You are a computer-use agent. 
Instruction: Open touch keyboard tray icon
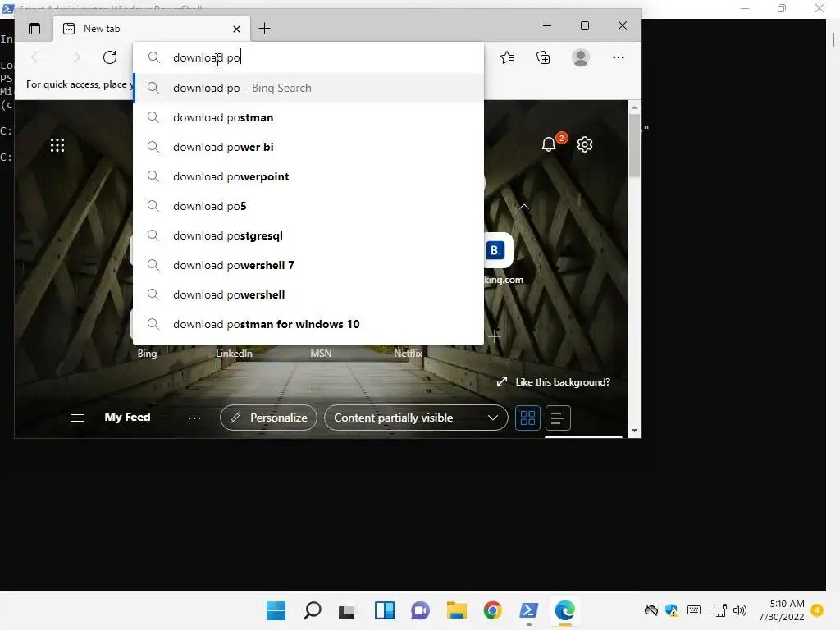[x=694, y=610]
